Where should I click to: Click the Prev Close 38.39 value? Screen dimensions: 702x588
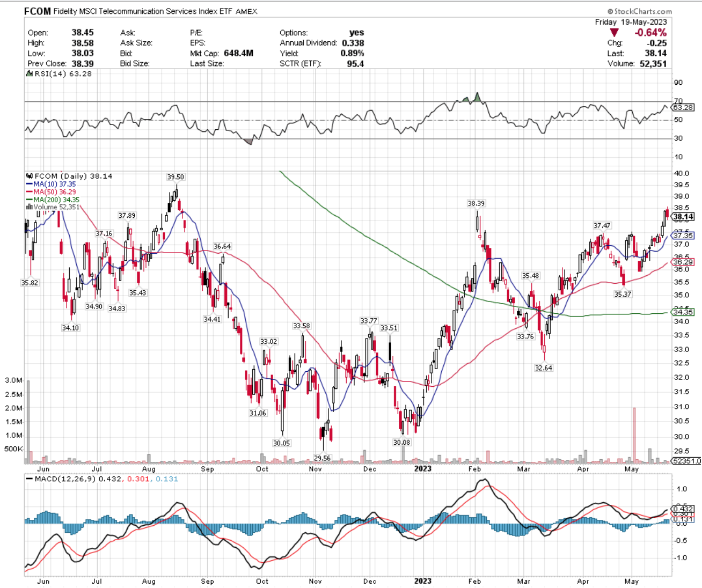click(x=83, y=63)
